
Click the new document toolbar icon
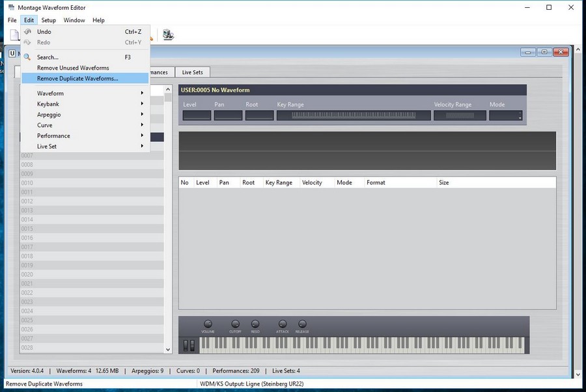[14, 35]
